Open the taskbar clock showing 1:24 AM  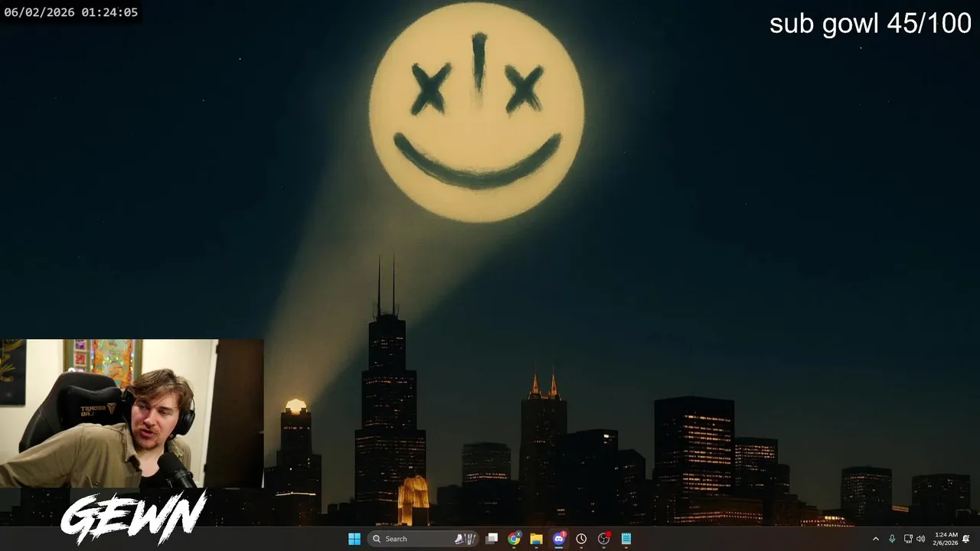click(946, 539)
